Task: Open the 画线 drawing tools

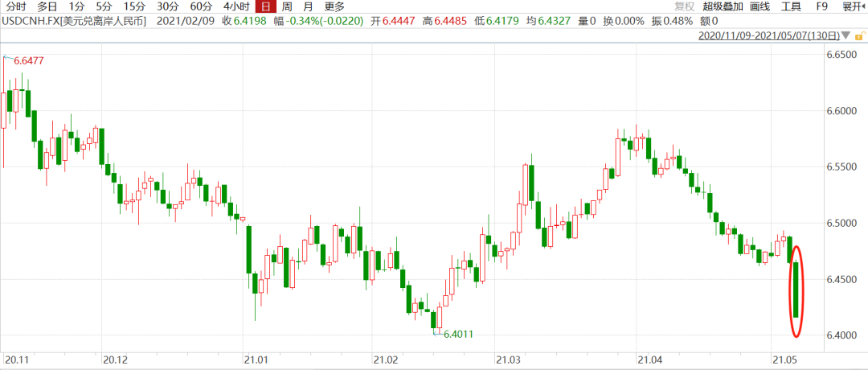Action: [x=759, y=6]
